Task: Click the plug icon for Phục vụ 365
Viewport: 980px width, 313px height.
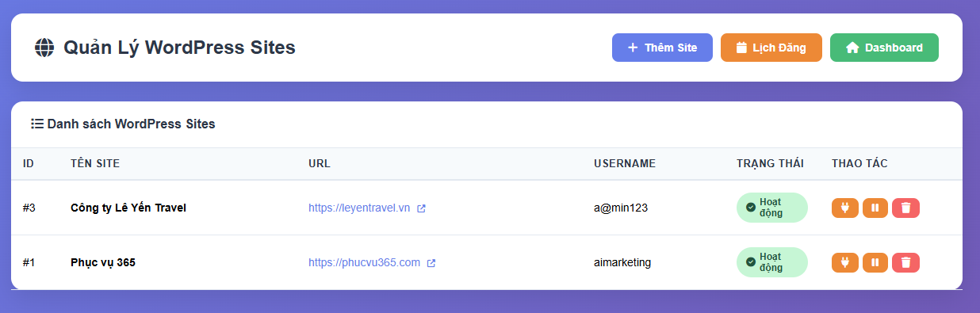Action: coord(845,262)
